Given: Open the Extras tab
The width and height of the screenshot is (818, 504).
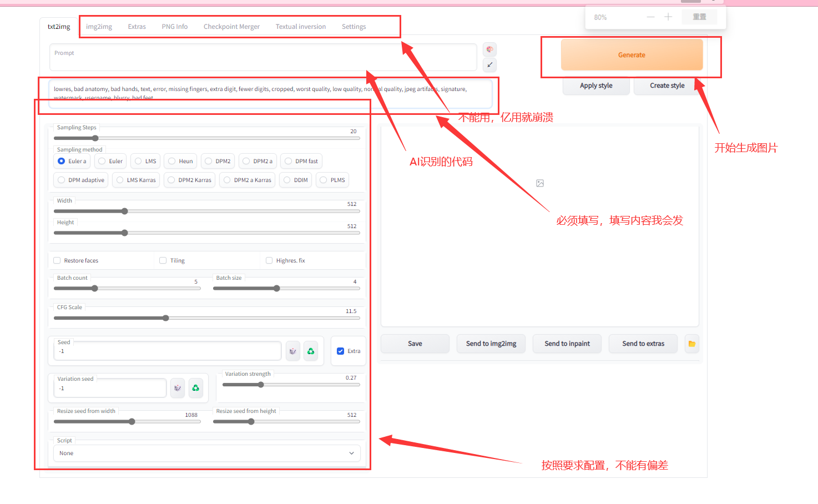Looking at the screenshot, I should 137,27.
